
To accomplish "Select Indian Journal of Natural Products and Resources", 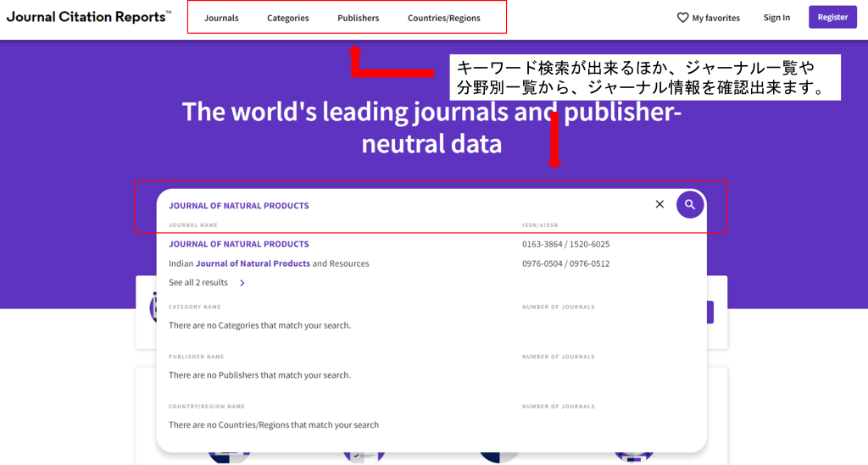I will (269, 263).
